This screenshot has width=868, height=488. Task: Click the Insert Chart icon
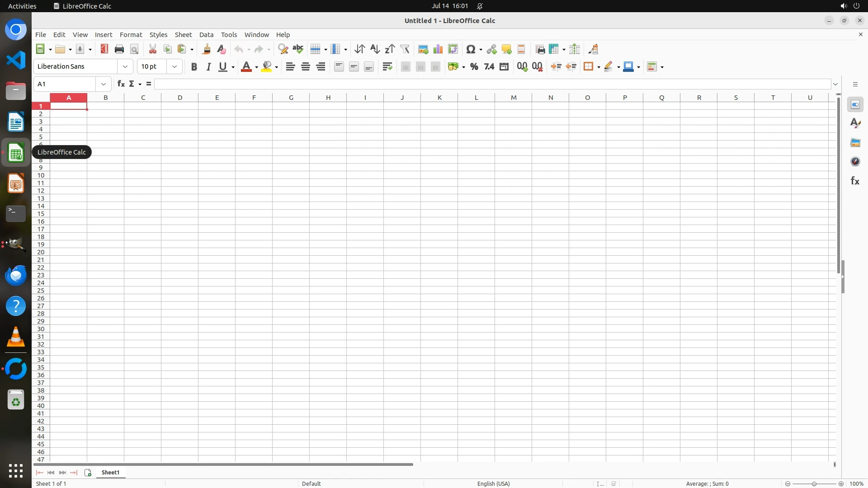tap(438, 49)
